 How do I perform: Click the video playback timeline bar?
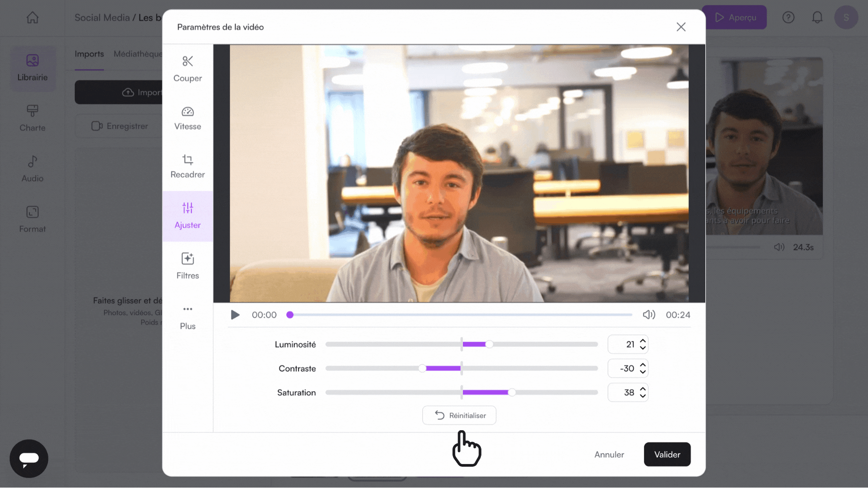tap(459, 315)
